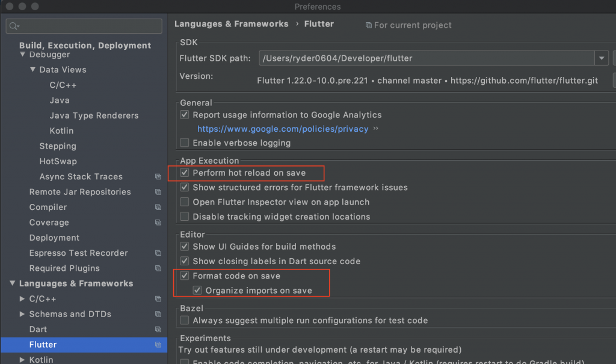
Task: Click the project-scope icon beside Async Stack Traces
Action: click(x=158, y=177)
